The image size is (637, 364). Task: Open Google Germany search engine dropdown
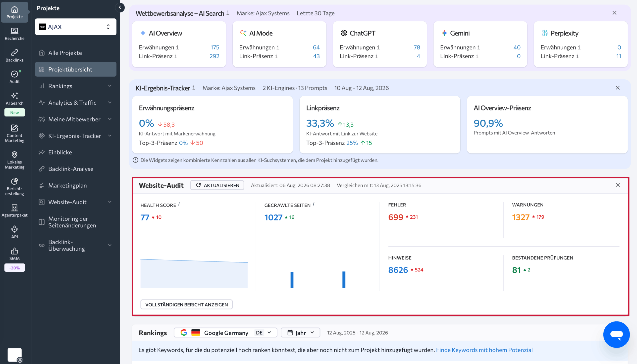pos(225,332)
